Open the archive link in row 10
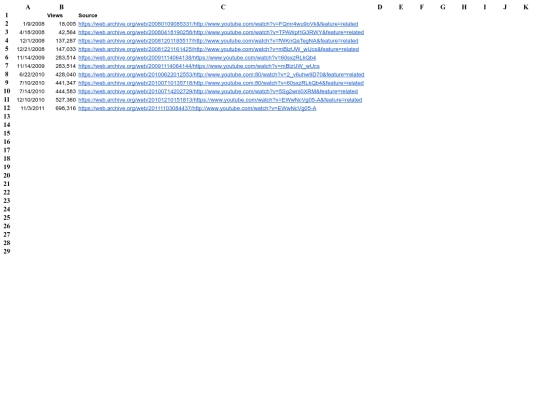Image resolution: width=540 pixels, height=405 pixels. pos(218,92)
